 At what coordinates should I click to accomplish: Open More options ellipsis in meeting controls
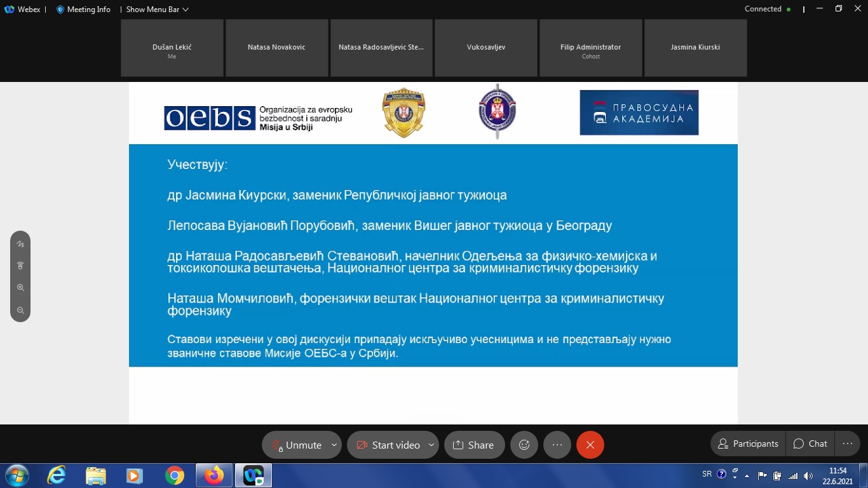coord(557,445)
